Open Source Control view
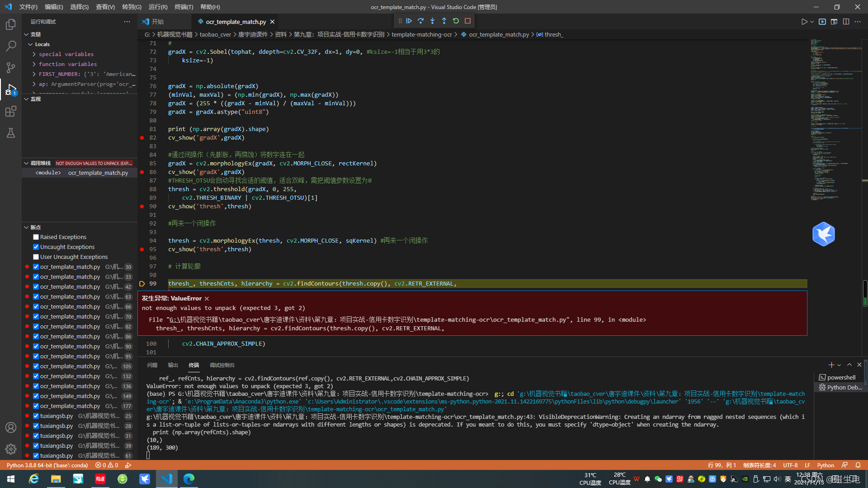 (11, 68)
